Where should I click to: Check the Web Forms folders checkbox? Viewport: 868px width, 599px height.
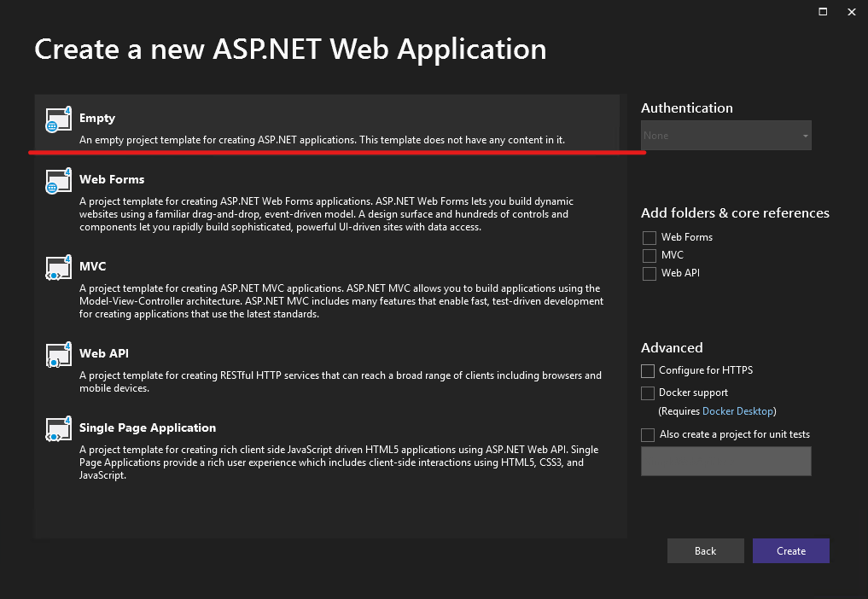pyautogui.click(x=650, y=237)
